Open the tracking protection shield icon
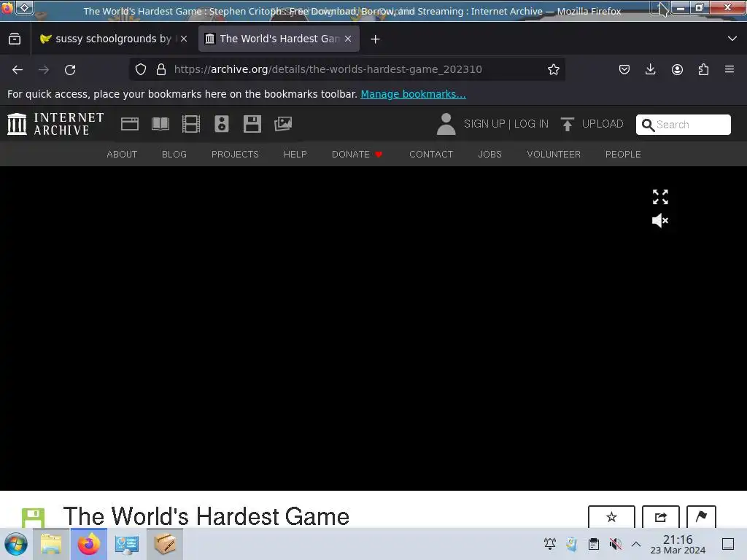747x560 pixels. (x=141, y=69)
